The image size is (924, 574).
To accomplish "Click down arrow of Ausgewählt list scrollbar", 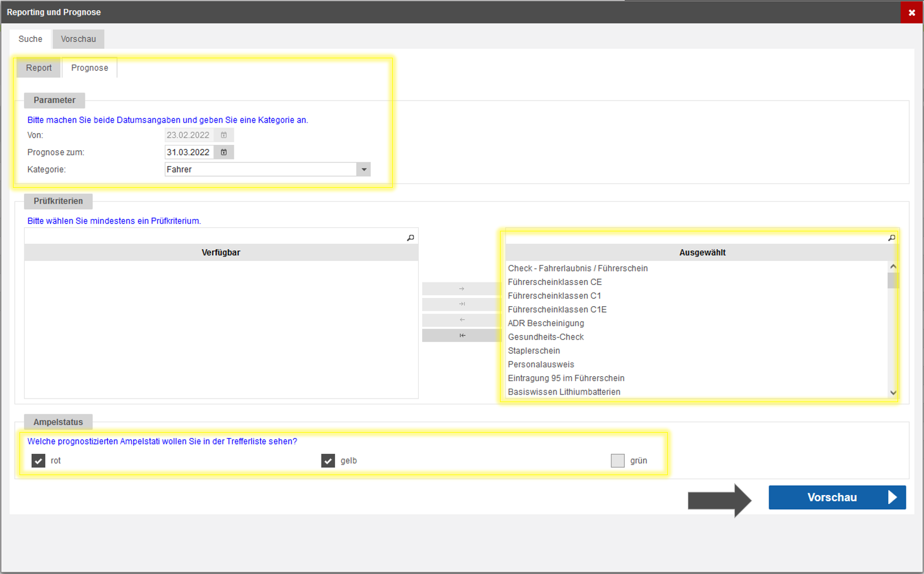I will tap(893, 393).
